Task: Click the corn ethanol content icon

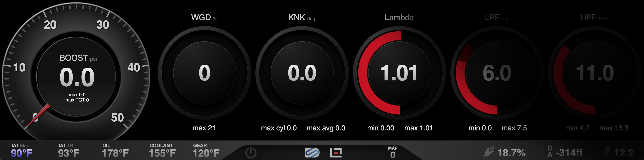Action: (x=488, y=152)
